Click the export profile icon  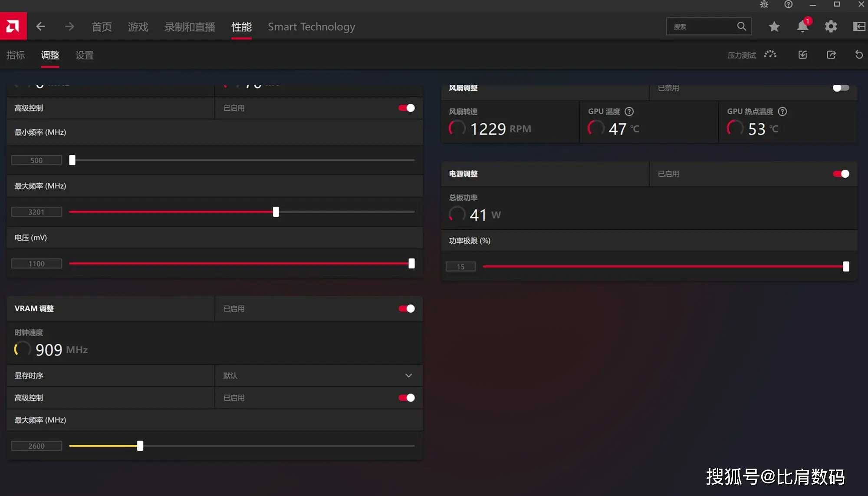click(831, 55)
